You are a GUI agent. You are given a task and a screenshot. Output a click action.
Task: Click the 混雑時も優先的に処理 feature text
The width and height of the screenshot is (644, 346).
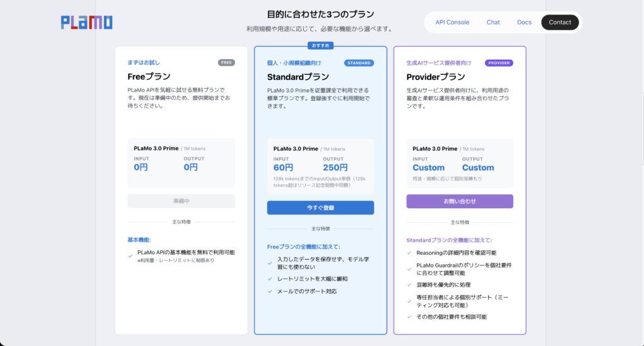443,285
